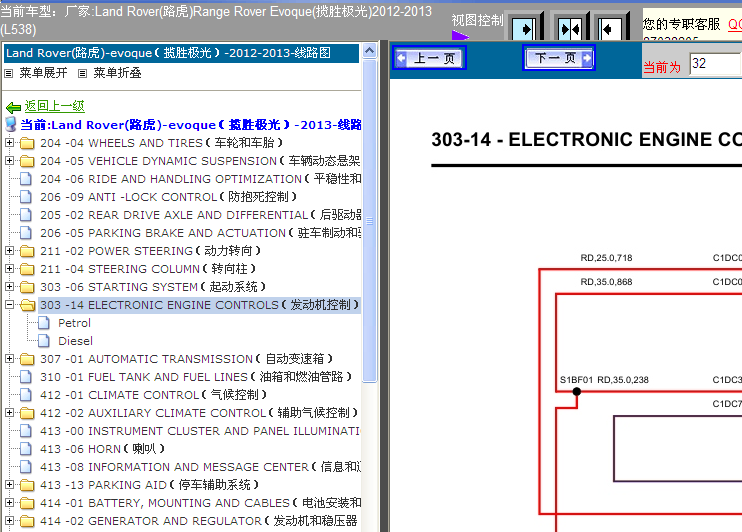Click folder icon for 413-13 Parking Aid

[27, 485]
